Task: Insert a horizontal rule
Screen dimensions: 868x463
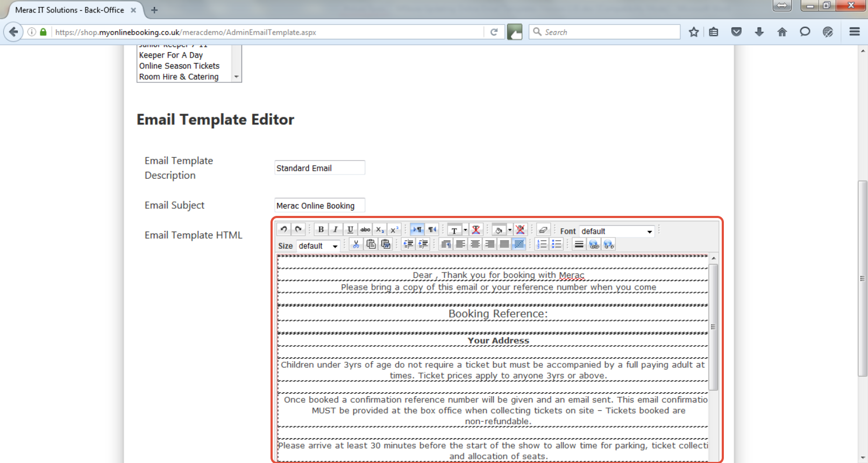Action: (x=579, y=244)
